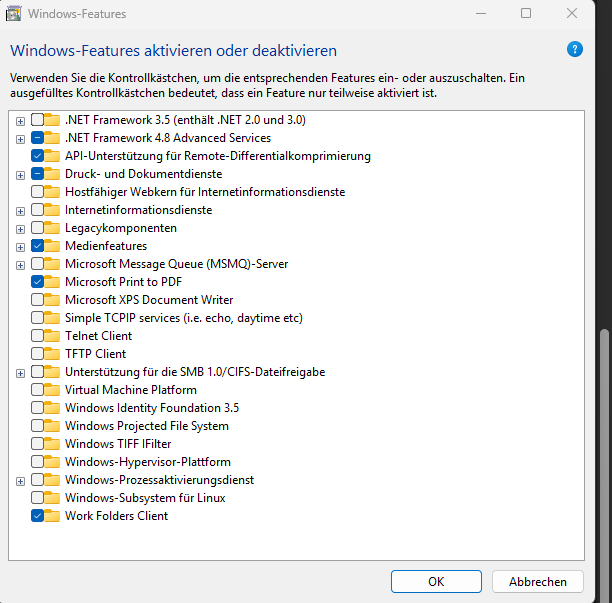Open the help question mark icon
The height and width of the screenshot is (603, 612).
(x=575, y=50)
